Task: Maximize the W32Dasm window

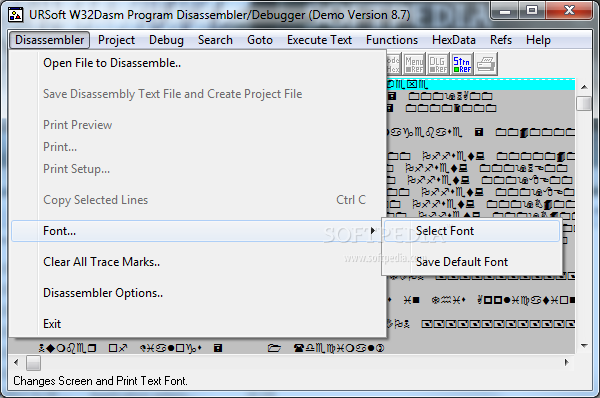Action: 532,10
